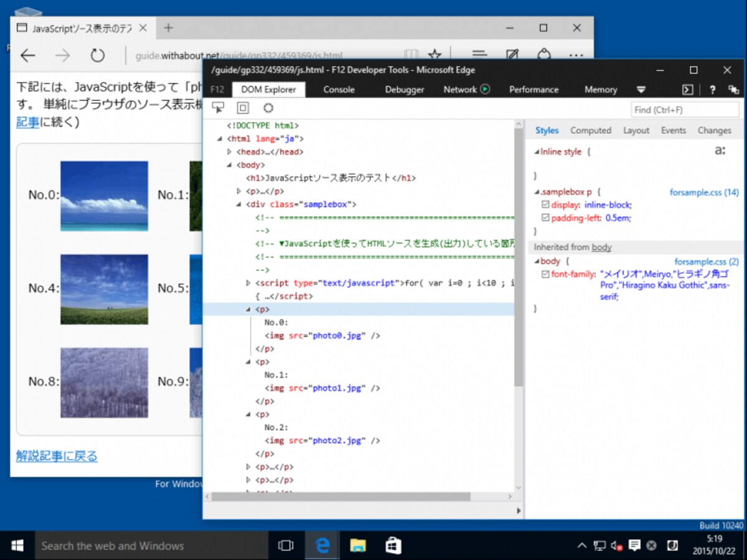
Task: Collapse the div class="samplebox" node
Action: coord(239,204)
